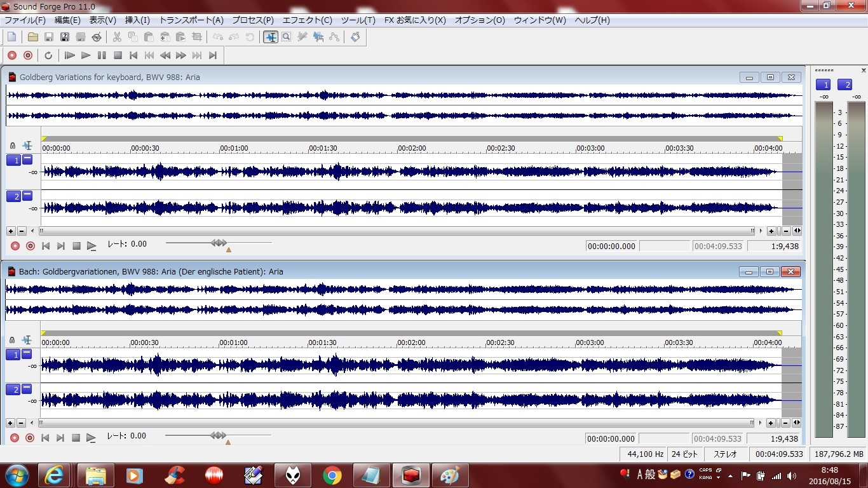Screen dimensions: 868x488
Task: Click the 24 ビット status bar field
Action: [x=685, y=454]
